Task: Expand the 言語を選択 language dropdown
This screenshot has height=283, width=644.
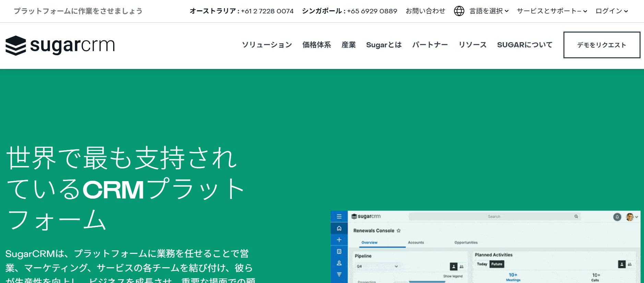Action: click(x=489, y=11)
